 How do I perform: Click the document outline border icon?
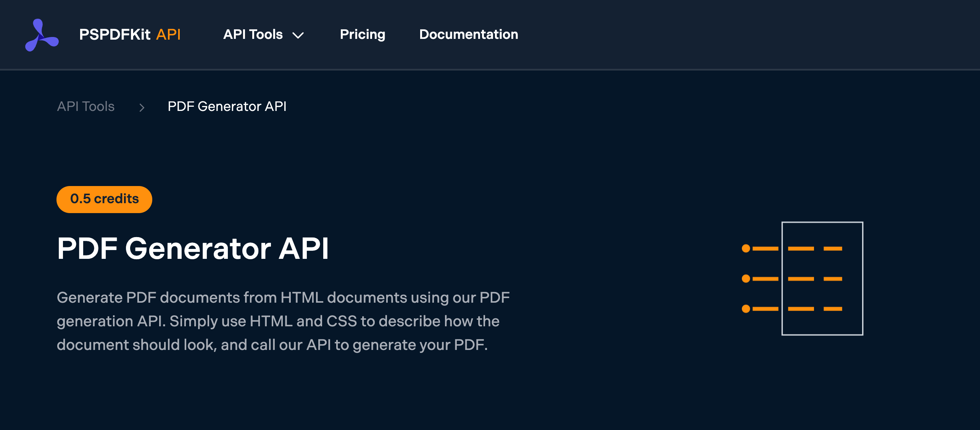tap(823, 278)
